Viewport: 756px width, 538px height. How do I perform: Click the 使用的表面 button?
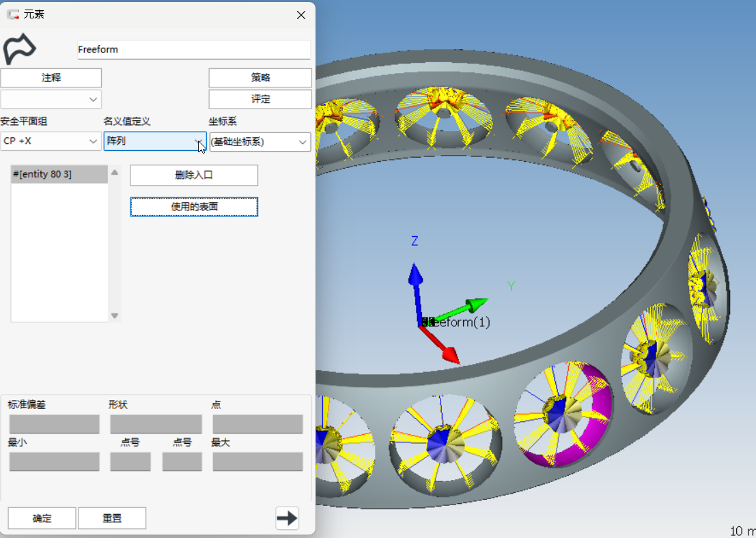(194, 207)
